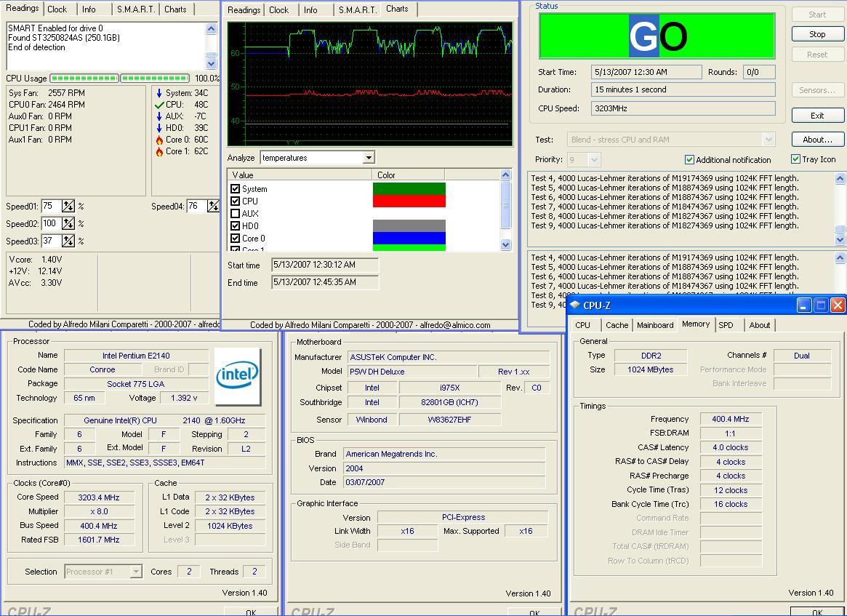Click the red CPU color swatch
The image size is (847, 616).
(409, 201)
